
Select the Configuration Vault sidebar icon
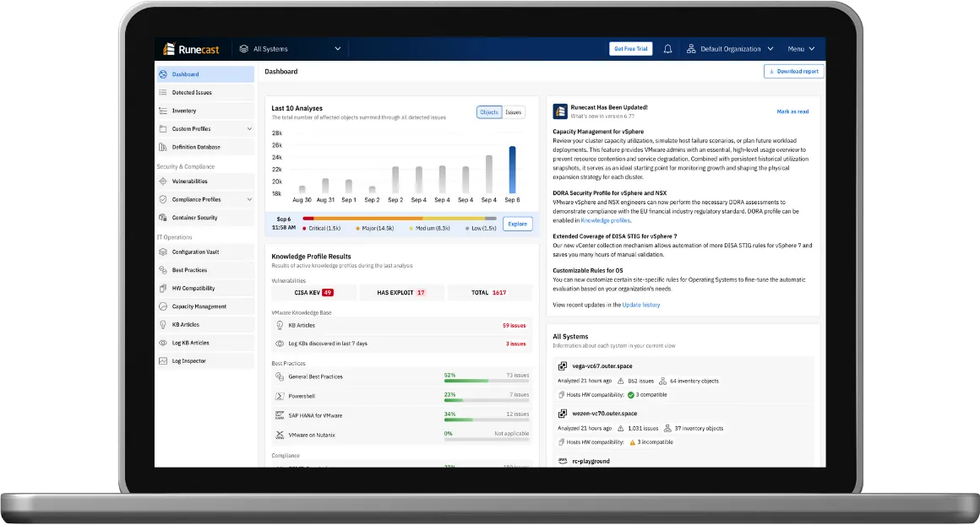pyautogui.click(x=163, y=252)
